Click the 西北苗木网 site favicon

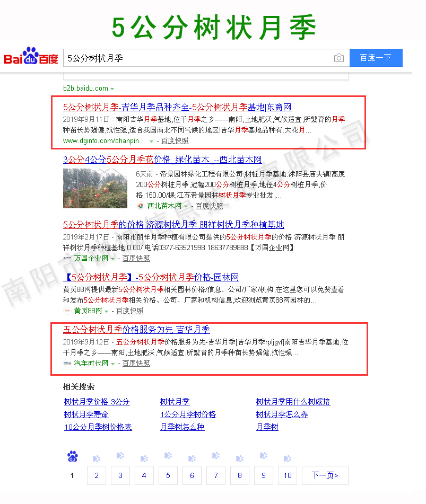pyautogui.click(x=140, y=206)
